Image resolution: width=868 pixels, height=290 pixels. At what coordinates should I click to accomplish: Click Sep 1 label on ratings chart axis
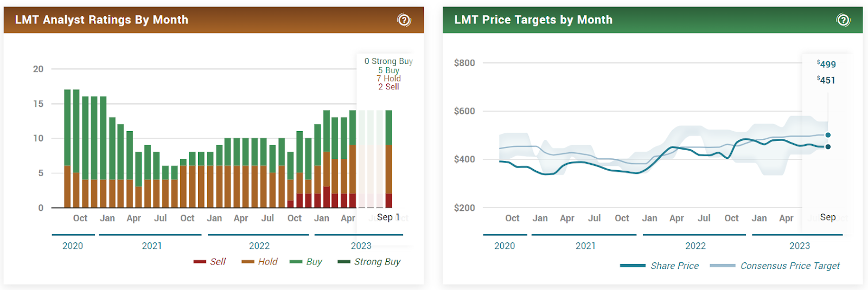[388, 217]
